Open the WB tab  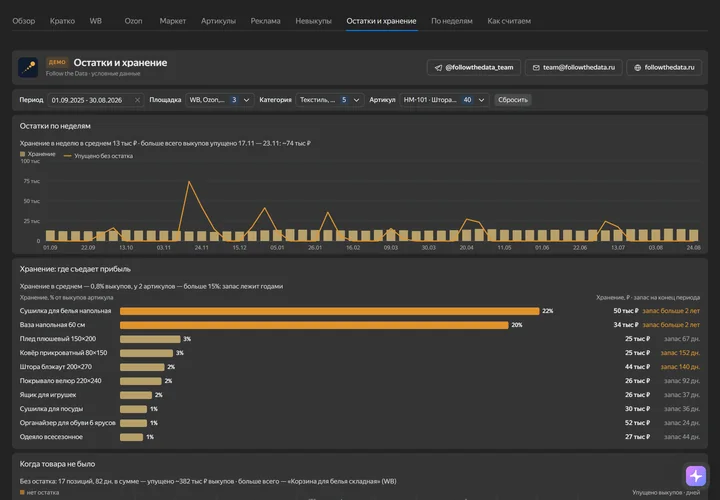(x=96, y=21)
